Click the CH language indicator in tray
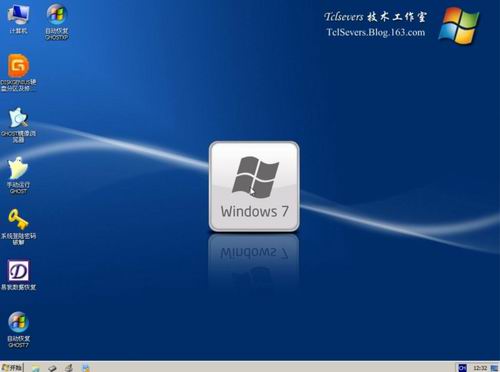Image resolution: width=500 pixels, height=372 pixels. pos(463,368)
